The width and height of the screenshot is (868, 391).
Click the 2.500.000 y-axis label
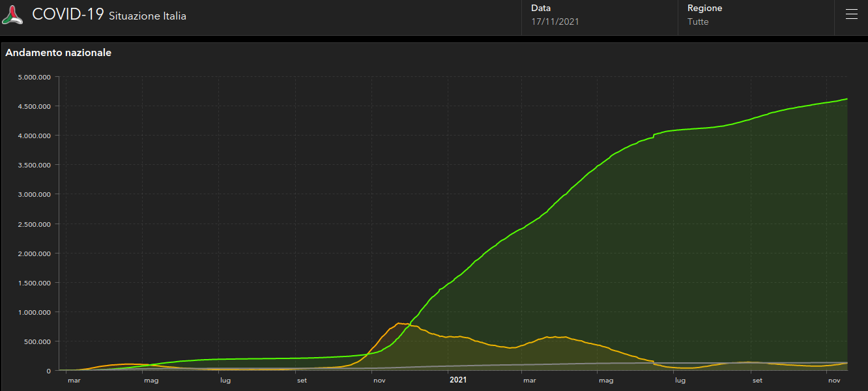35,224
